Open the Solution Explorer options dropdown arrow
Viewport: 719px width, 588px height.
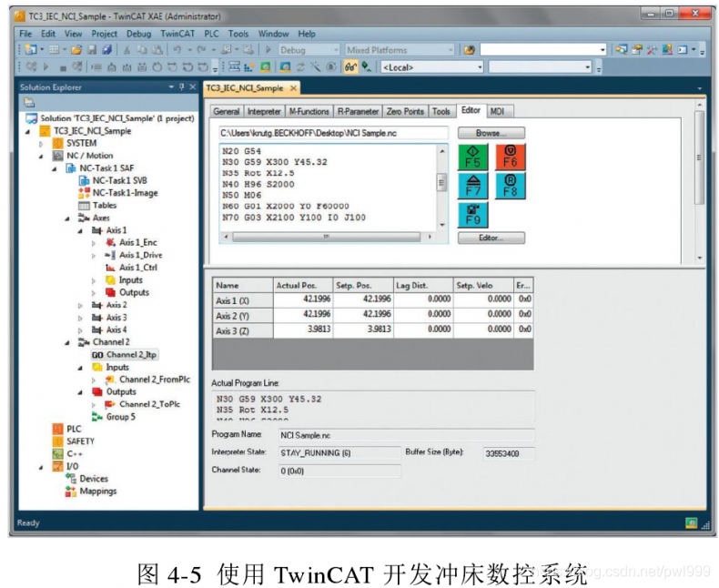(171, 86)
